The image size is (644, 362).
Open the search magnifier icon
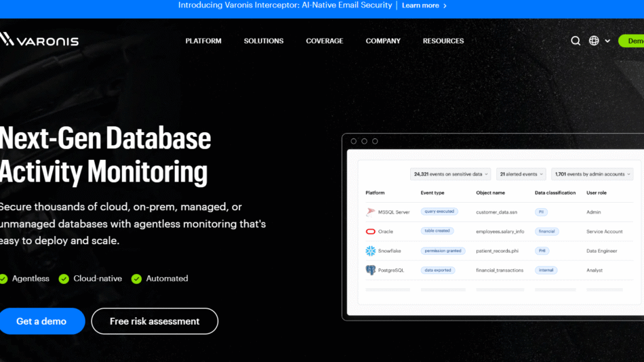coord(576,41)
